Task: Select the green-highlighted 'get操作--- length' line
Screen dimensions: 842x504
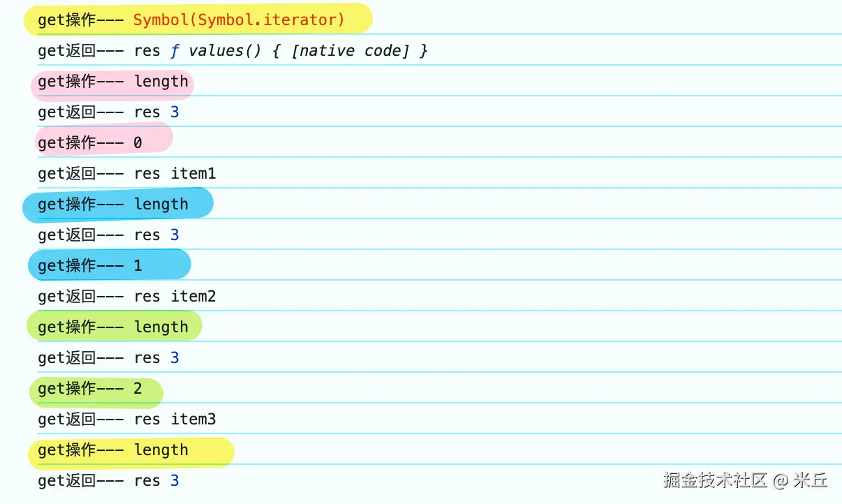Action: (113, 327)
